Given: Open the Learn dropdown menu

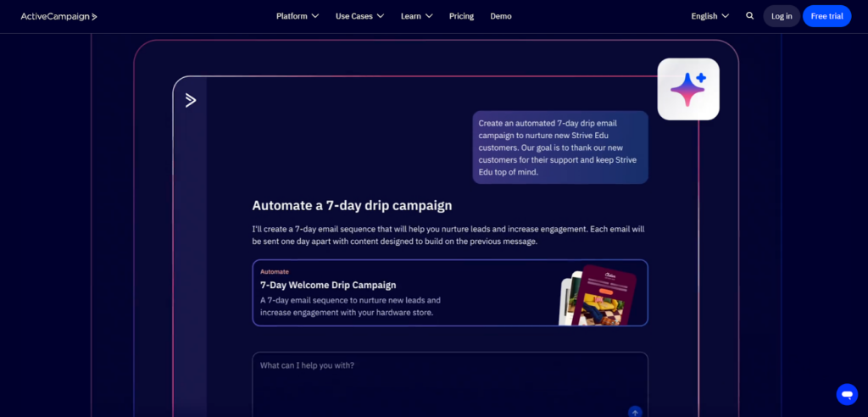Looking at the screenshot, I should tap(416, 16).
